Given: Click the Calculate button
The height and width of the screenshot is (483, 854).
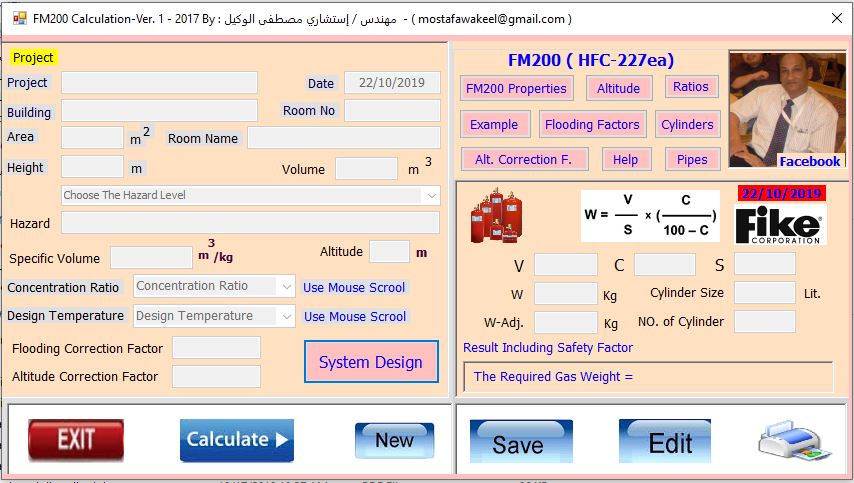Looking at the screenshot, I should 237,439.
